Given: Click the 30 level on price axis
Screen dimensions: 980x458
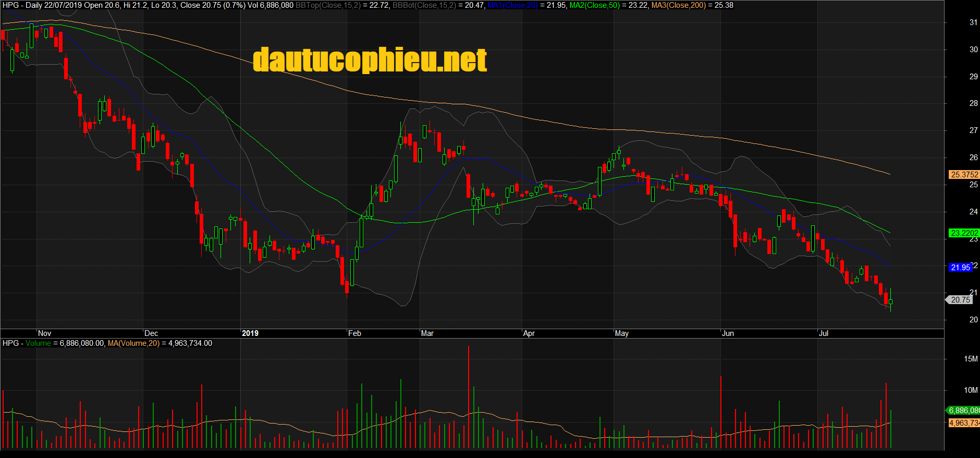Looking at the screenshot, I should [x=973, y=50].
